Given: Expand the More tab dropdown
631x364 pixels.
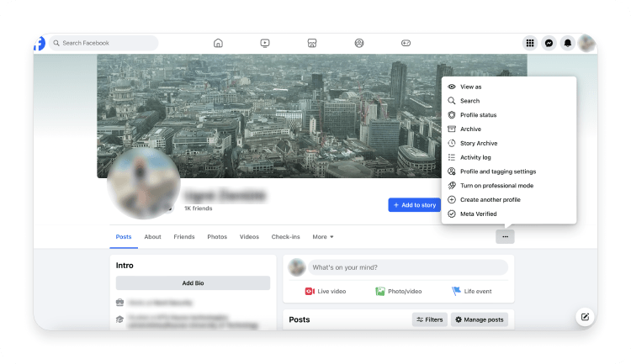Looking at the screenshot, I should click(x=323, y=237).
